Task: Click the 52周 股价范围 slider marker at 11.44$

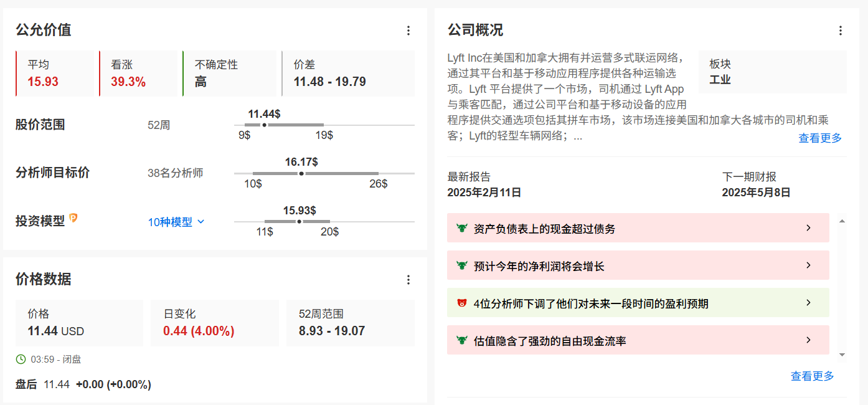Action: pos(264,125)
